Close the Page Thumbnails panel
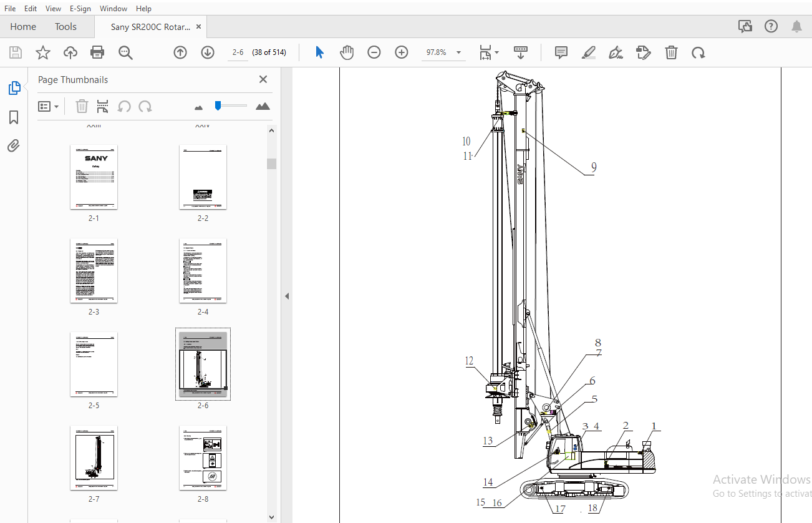The height and width of the screenshot is (523, 812). tap(263, 79)
